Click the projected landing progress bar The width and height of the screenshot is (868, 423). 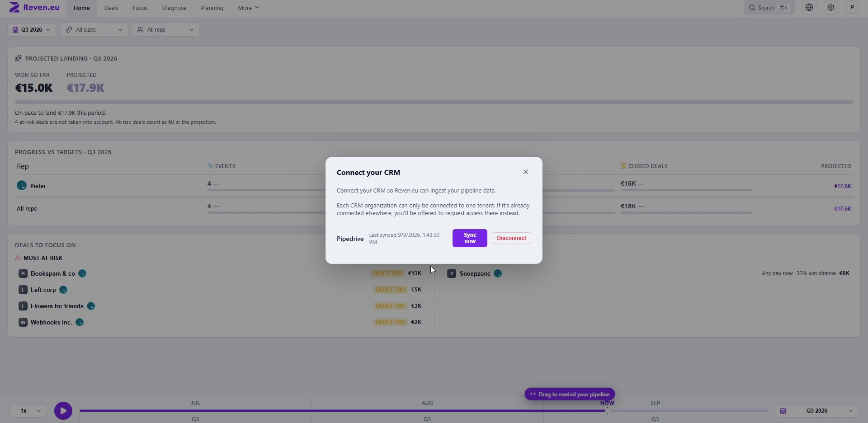(434, 102)
